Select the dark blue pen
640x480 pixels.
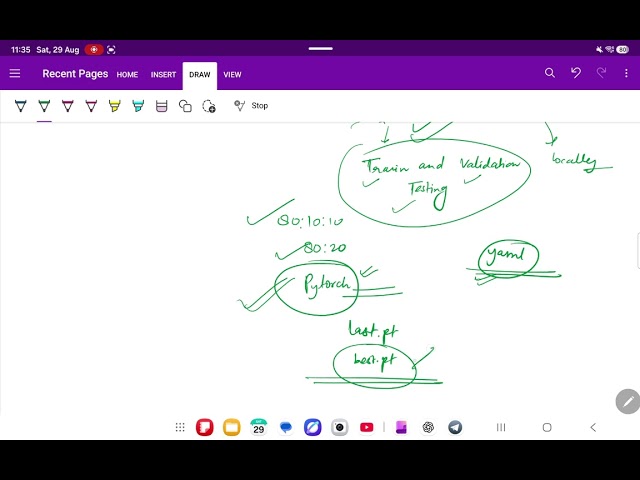[21, 106]
